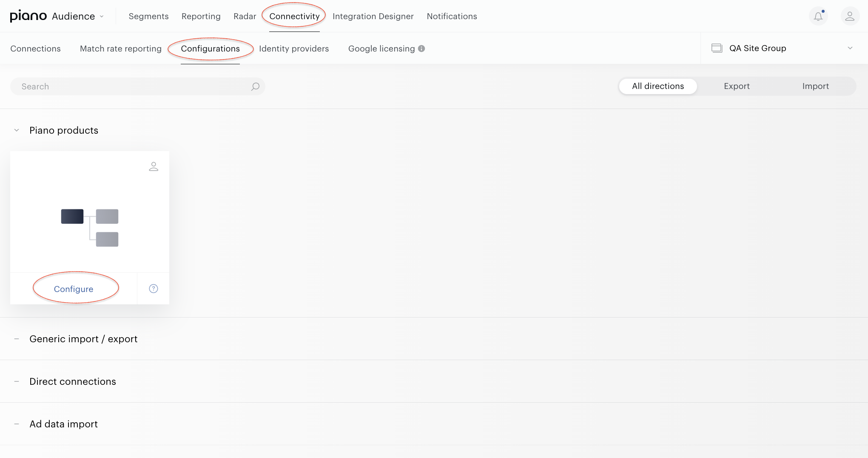Screen dimensions: 868x458
Task: Click the search magnifier icon
Action: click(255, 86)
